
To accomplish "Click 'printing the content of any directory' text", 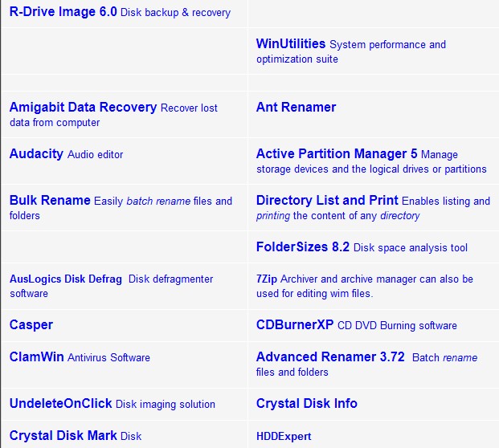I will click(x=338, y=216).
